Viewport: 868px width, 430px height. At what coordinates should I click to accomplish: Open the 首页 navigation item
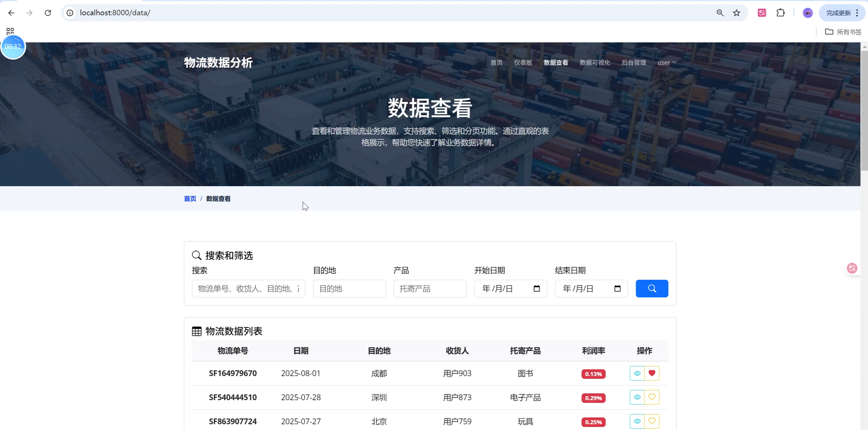click(x=496, y=62)
